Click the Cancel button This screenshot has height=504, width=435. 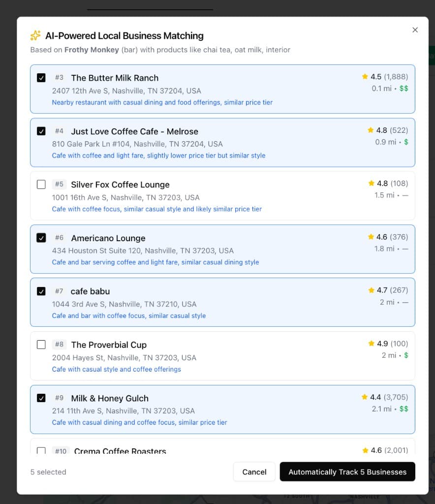click(x=254, y=472)
